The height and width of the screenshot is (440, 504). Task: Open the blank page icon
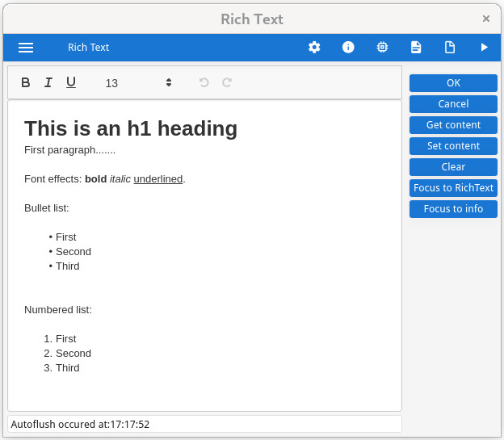coord(450,48)
